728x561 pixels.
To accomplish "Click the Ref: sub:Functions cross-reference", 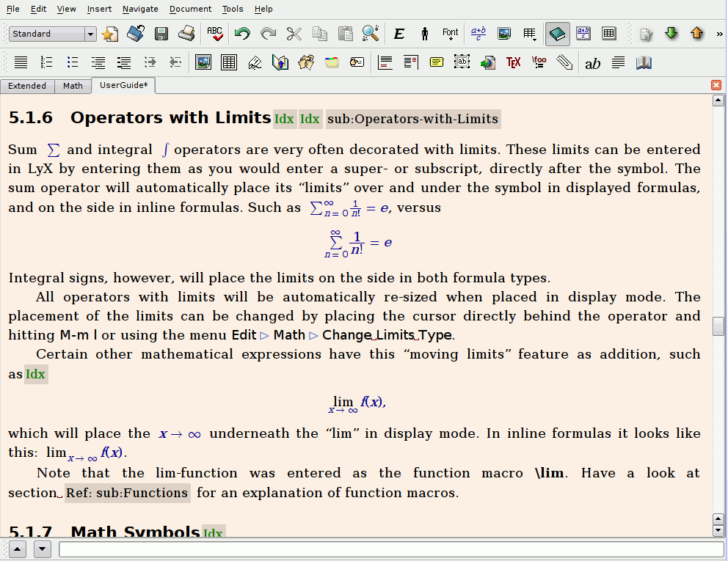I will coord(127,493).
